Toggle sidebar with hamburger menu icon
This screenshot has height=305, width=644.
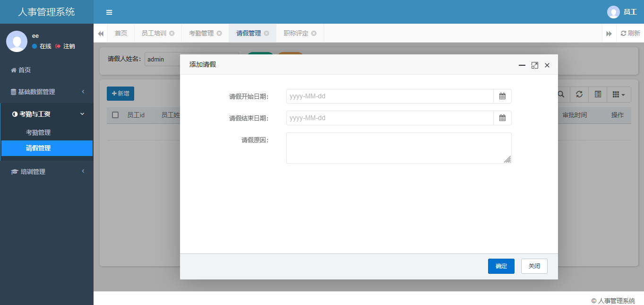pyautogui.click(x=109, y=12)
